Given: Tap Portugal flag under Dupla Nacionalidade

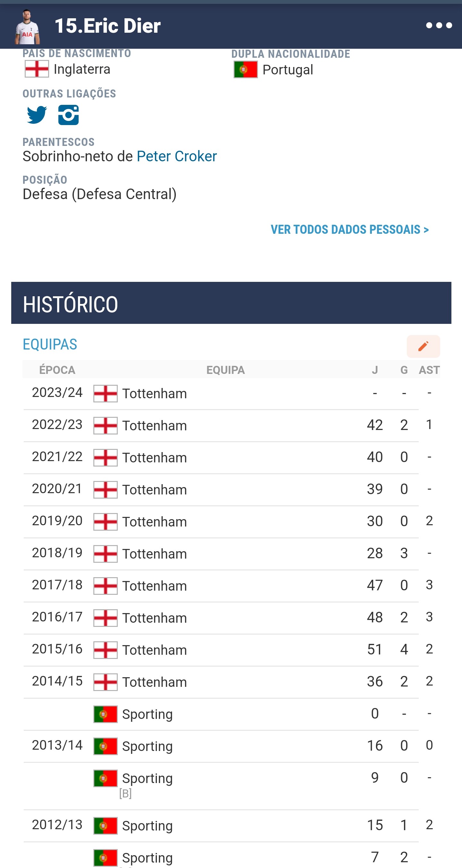Looking at the screenshot, I should pyautogui.click(x=245, y=70).
